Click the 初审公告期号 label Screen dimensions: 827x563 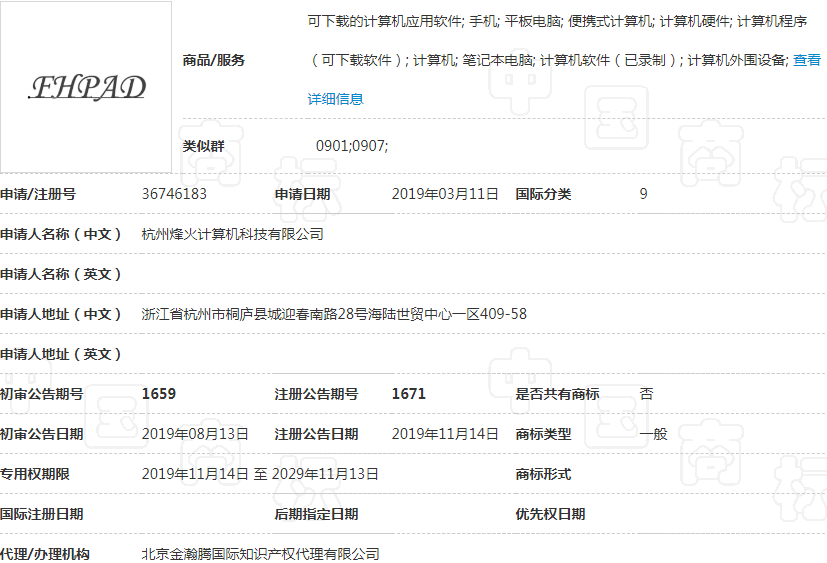(x=42, y=394)
